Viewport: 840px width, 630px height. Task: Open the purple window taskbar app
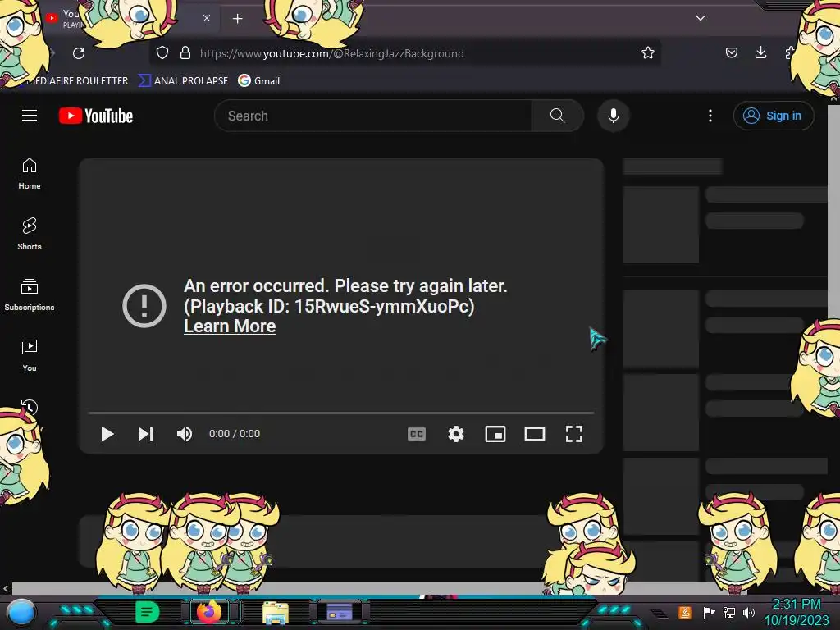[340, 612]
